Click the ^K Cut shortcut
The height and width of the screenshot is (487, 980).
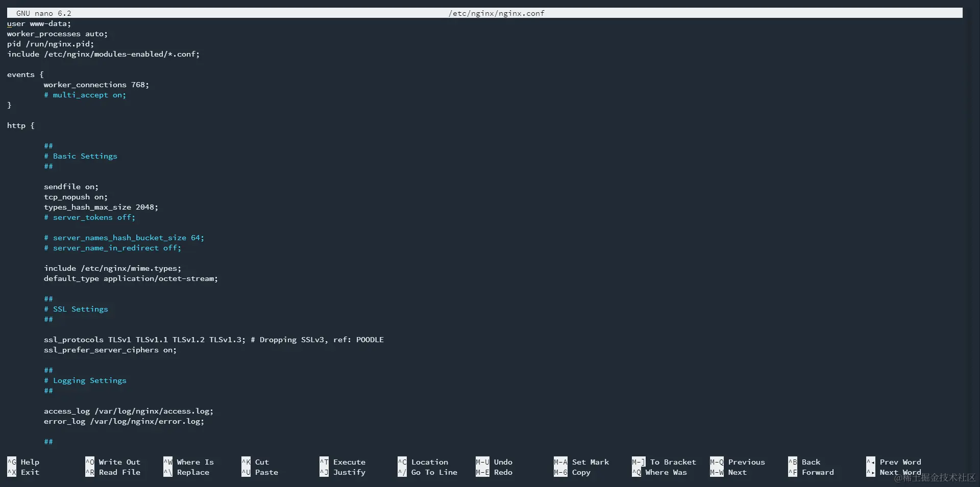pyautogui.click(x=255, y=462)
